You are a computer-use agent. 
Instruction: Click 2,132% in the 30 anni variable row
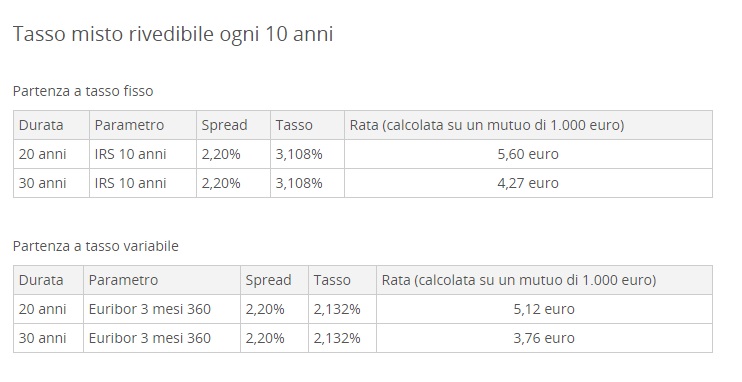[x=337, y=338]
